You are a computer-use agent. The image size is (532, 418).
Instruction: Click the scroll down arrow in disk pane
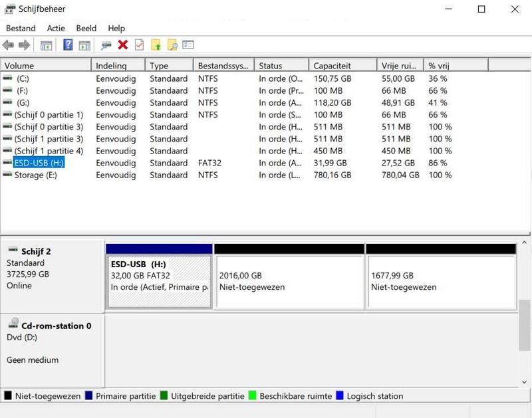pyautogui.click(x=524, y=382)
